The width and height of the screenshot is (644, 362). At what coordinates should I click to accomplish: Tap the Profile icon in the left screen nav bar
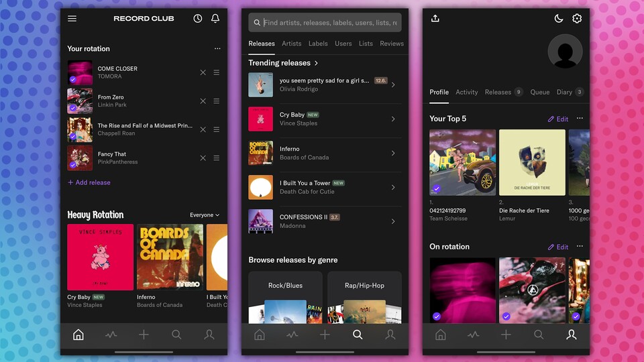(209, 335)
